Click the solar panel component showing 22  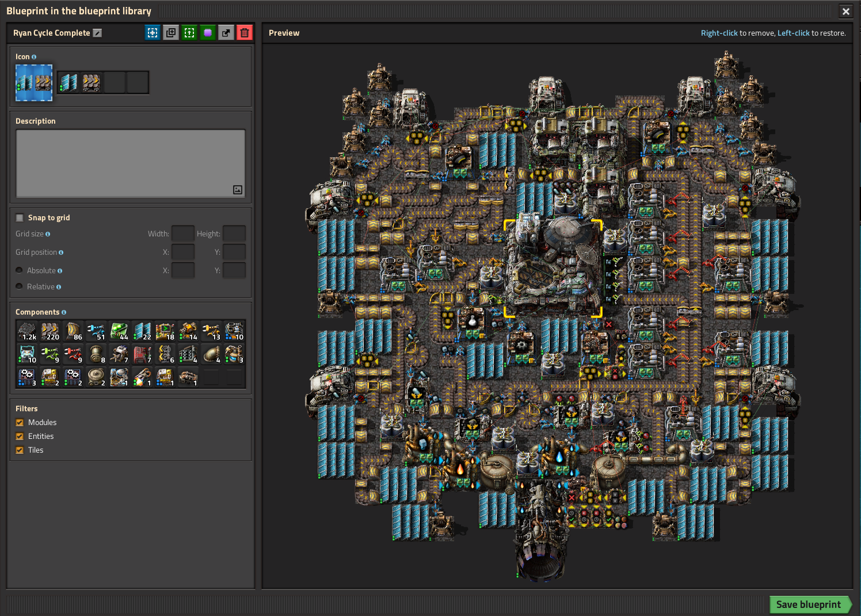[142, 331]
